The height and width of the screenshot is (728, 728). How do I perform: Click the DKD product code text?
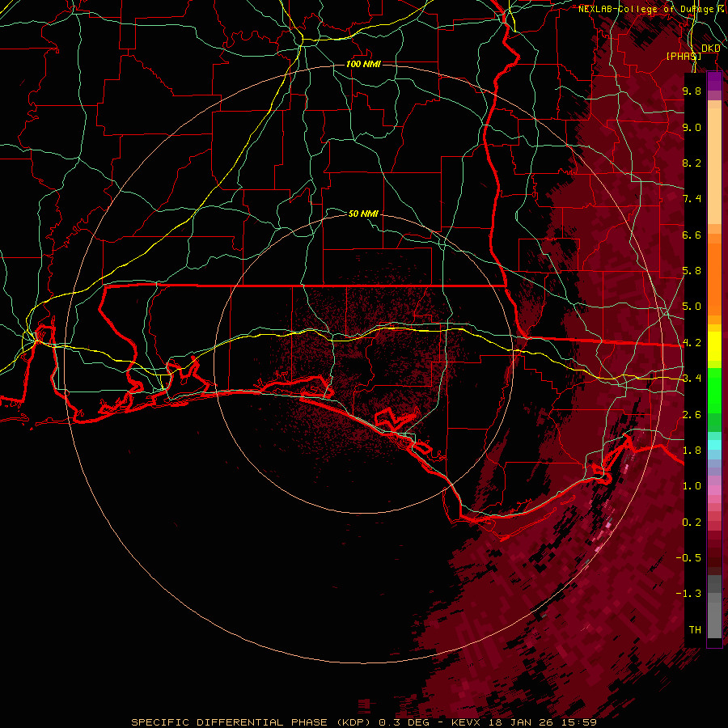click(x=711, y=48)
